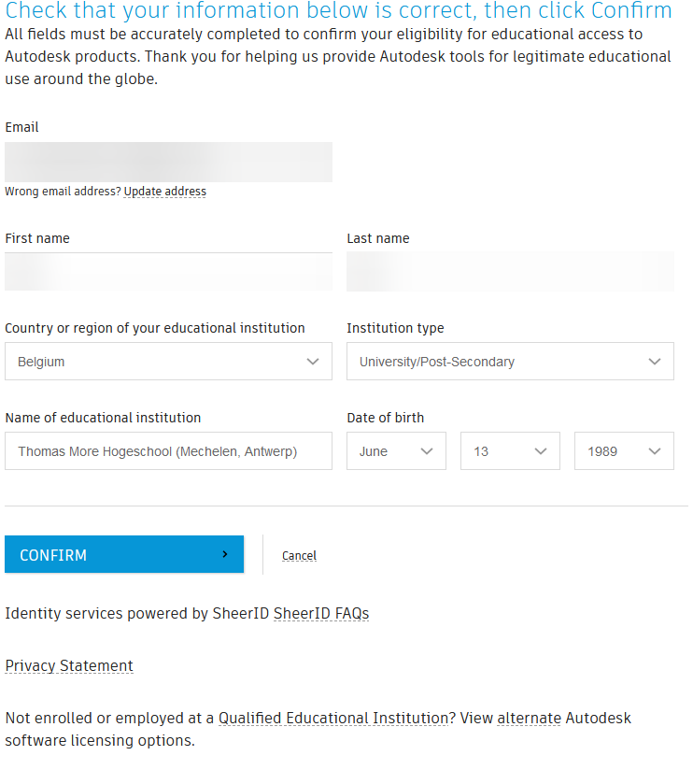The height and width of the screenshot is (784, 693).
Task: Open the Privacy Statement link
Action: coord(69,666)
